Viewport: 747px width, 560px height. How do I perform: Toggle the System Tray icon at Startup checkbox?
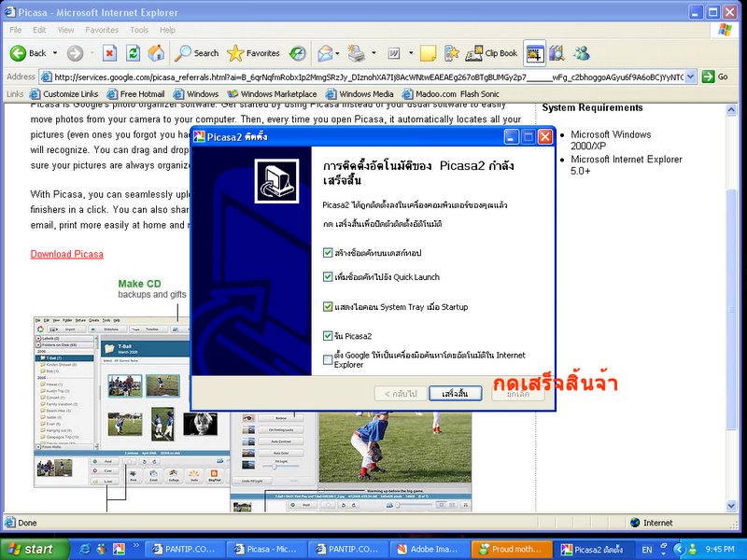click(328, 306)
